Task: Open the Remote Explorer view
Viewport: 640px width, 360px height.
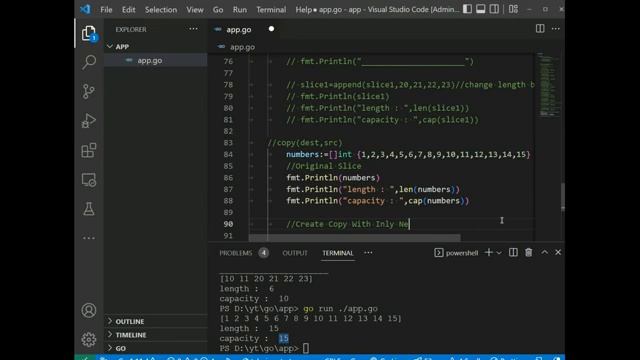Action: [89, 180]
